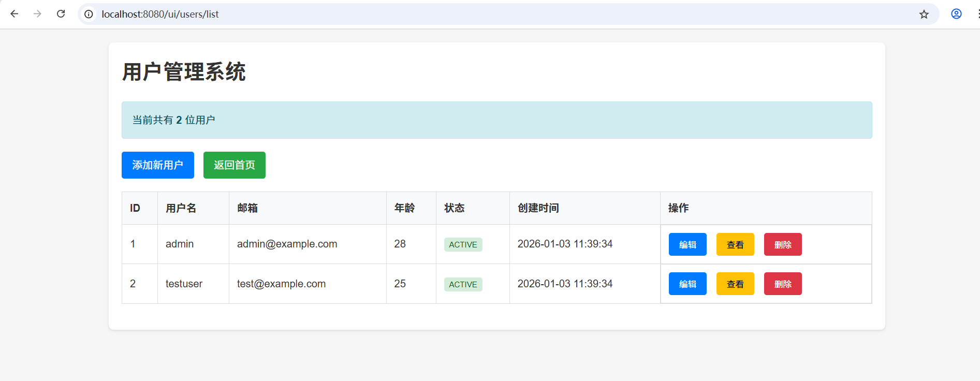Click ACTIVE badge in testuser row

[x=463, y=284]
